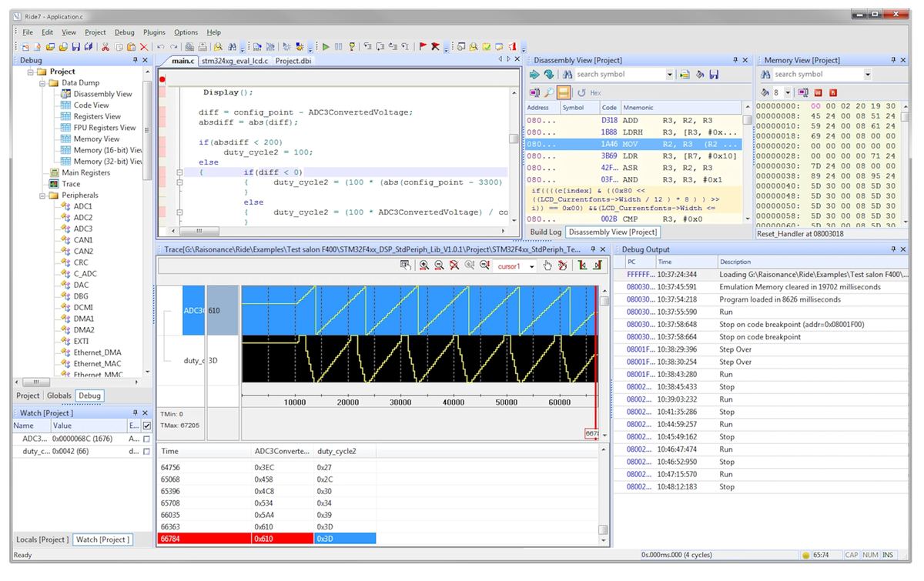
Task: Click the magnifier icon in Disassembly View toolbar
Action: 549,92
